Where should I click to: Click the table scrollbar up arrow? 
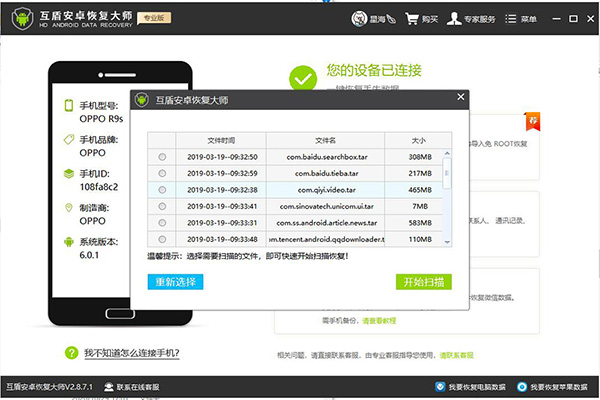click(447, 153)
